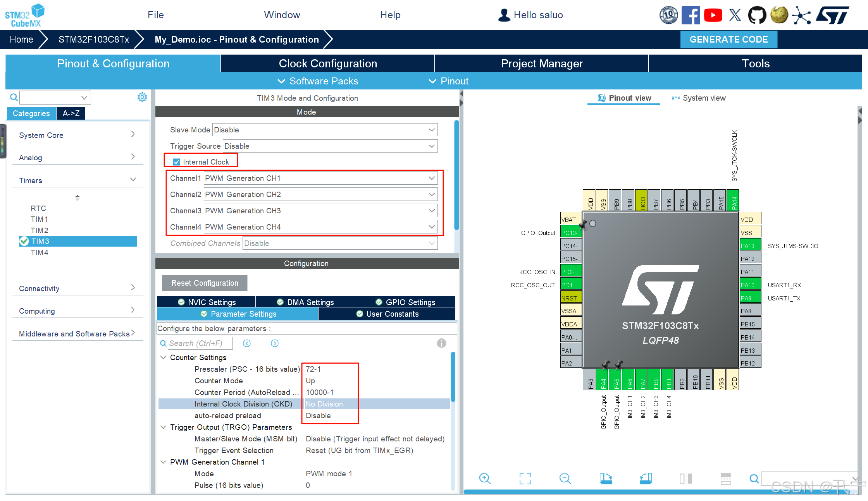Toggle the A->Z sorting tab
The image size is (868, 501).
click(x=71, y=113)
